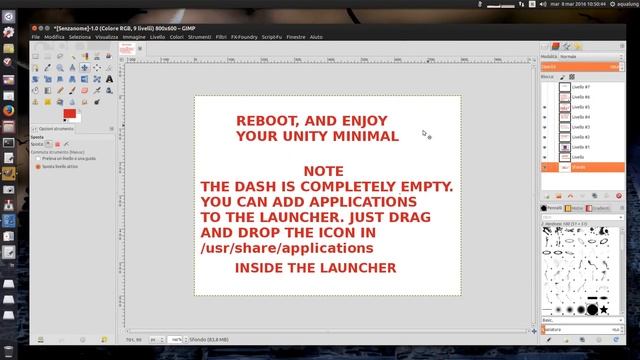Open the Basic brush tag dropdown
Screen dimensions: 640x360
[582, 320]
